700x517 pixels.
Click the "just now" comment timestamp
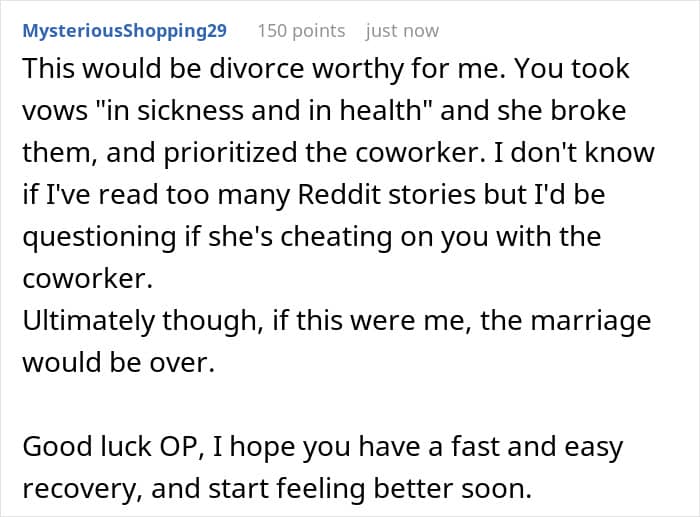coord(402,31)
